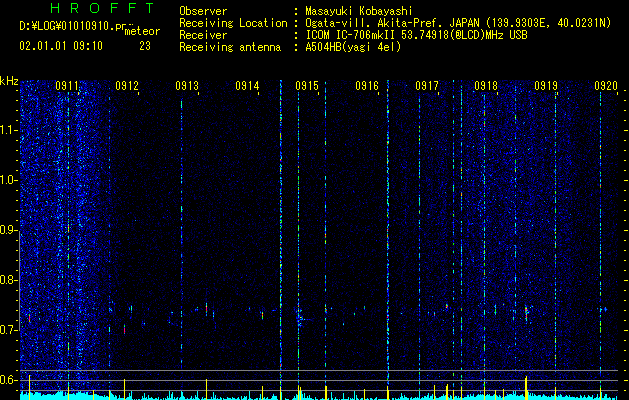629x400 pixels.
Task: Click the meteor count label
Action: (x=142, y=31)
